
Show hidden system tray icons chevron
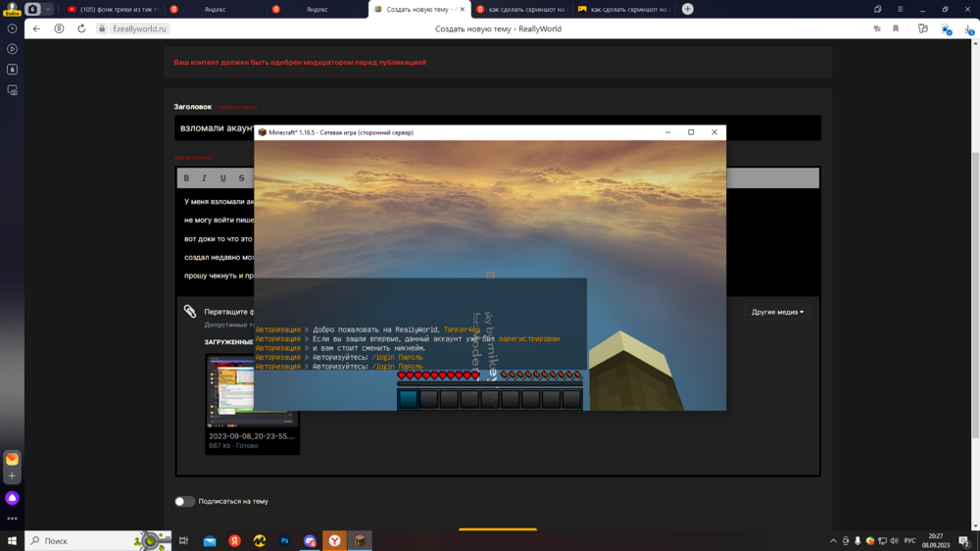tap(833, 541)
